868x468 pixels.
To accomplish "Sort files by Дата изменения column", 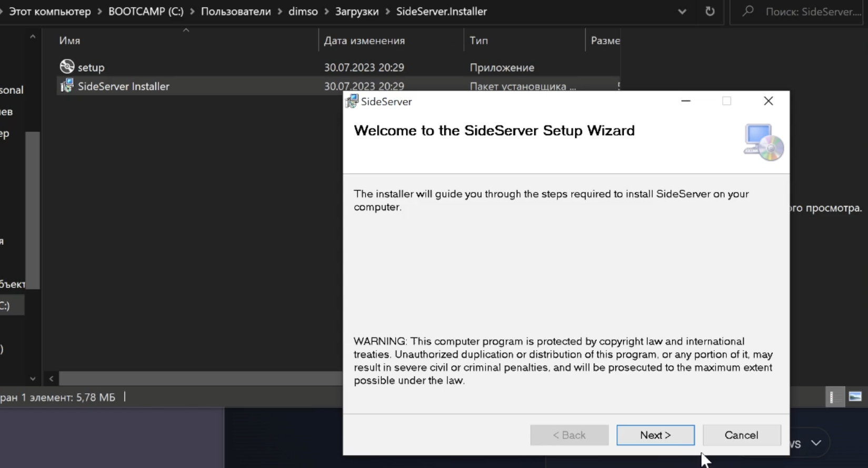I will (364, 41).
